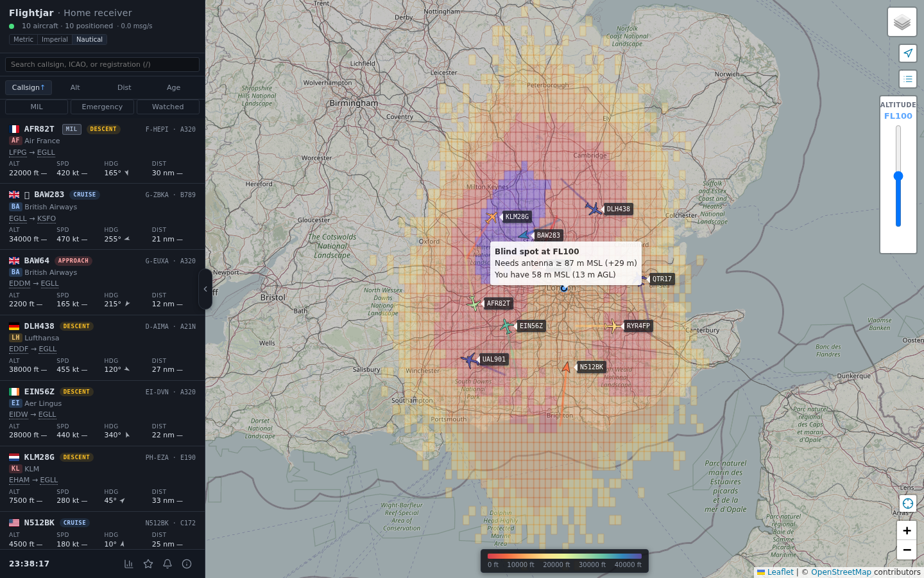Viewport: 924px width, 578px height.
Task: Focus the callsign search field
Action: tap(102, 64)
